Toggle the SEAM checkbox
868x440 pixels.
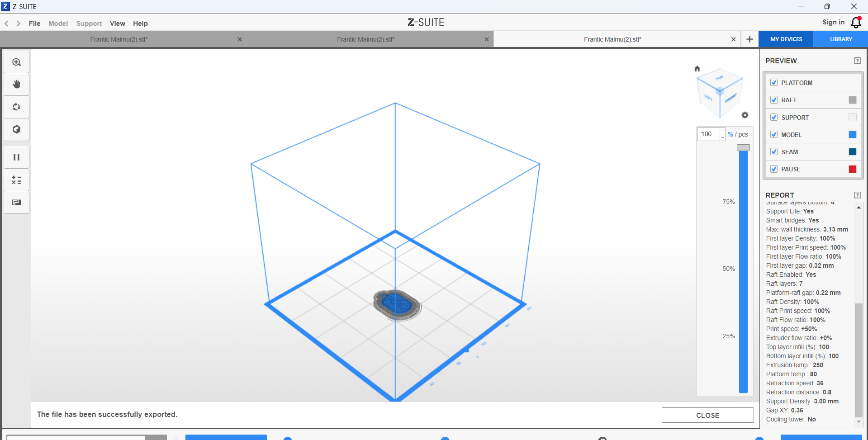[774, 151]
